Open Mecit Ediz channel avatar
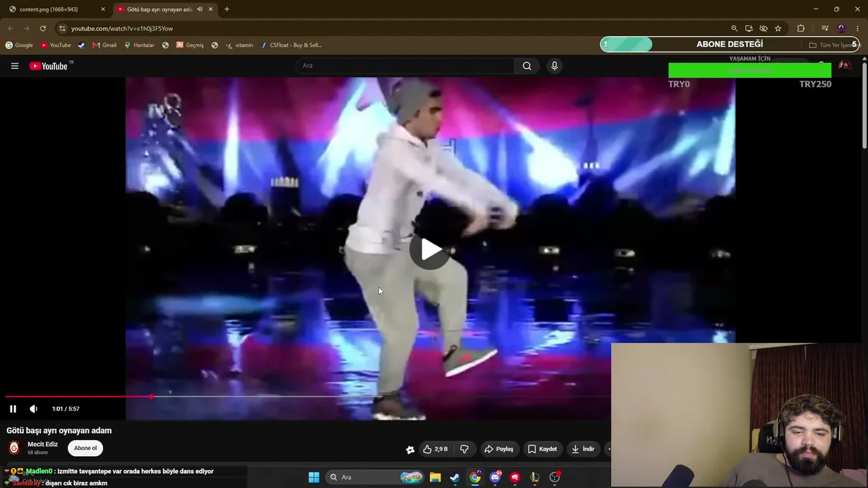Image resolution: width=868 pixels, height=488 pixels. [x=14, y=448]
